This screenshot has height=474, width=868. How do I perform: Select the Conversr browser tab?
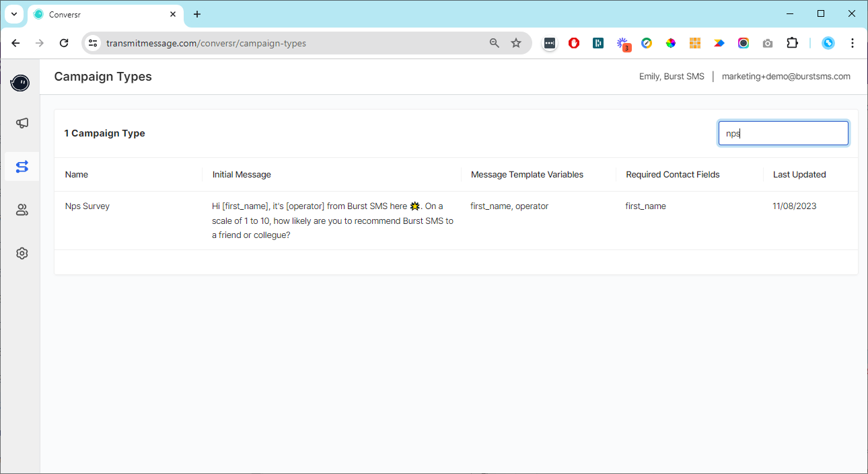[105, 14]
